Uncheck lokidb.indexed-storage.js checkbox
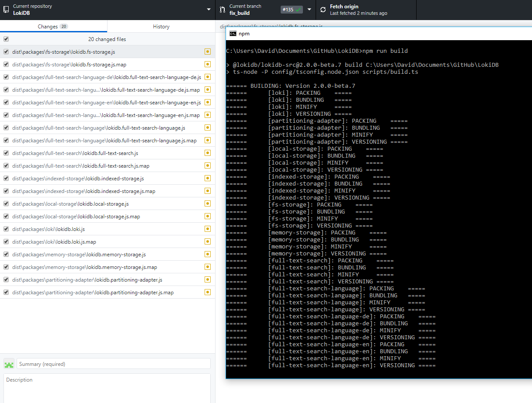Viewport: 532px width, 403px height. coord(6,178)
